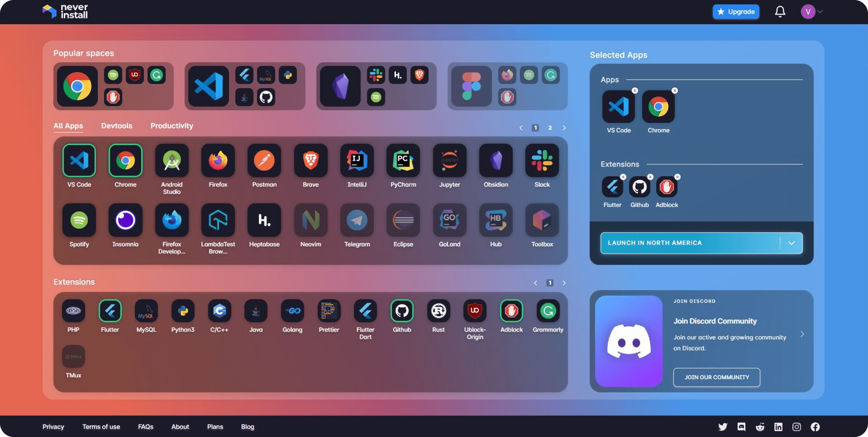Add the Prettier extension
868x437 pixels.
tap(329, 311)
